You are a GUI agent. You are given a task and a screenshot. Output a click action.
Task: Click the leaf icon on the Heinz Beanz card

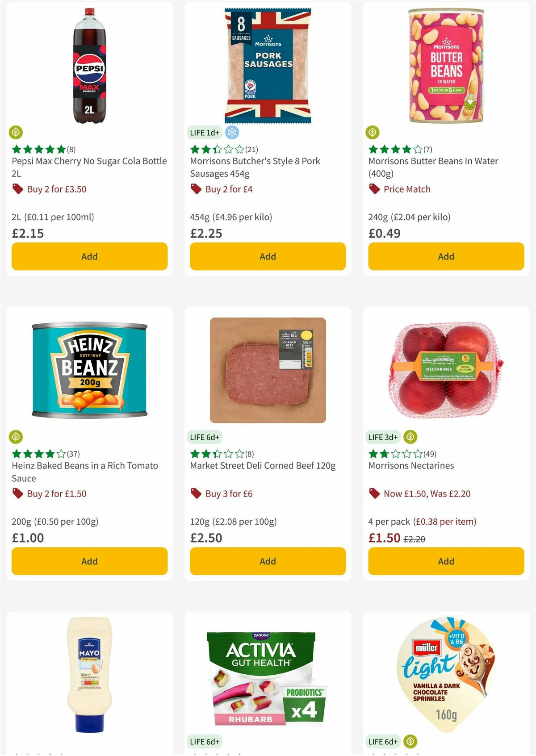pyautogui.click(x=17, y=437)
